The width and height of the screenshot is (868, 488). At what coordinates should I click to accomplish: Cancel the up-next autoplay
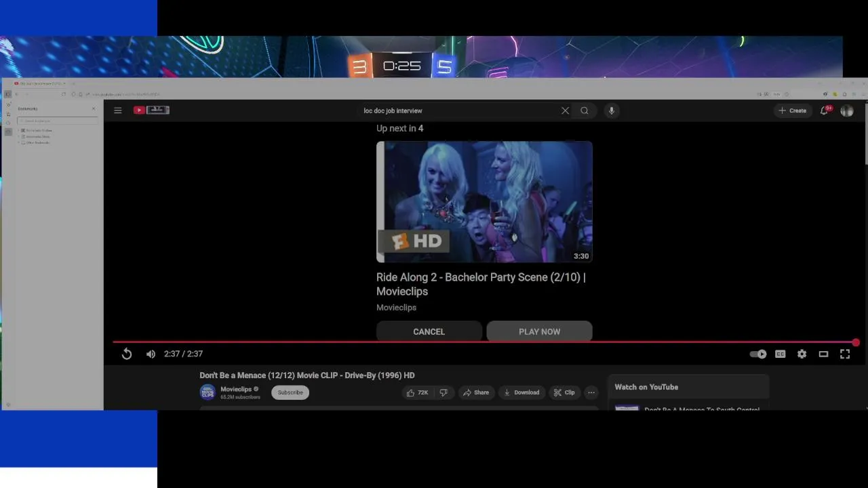pyautogui.click(x=429, y=331)
